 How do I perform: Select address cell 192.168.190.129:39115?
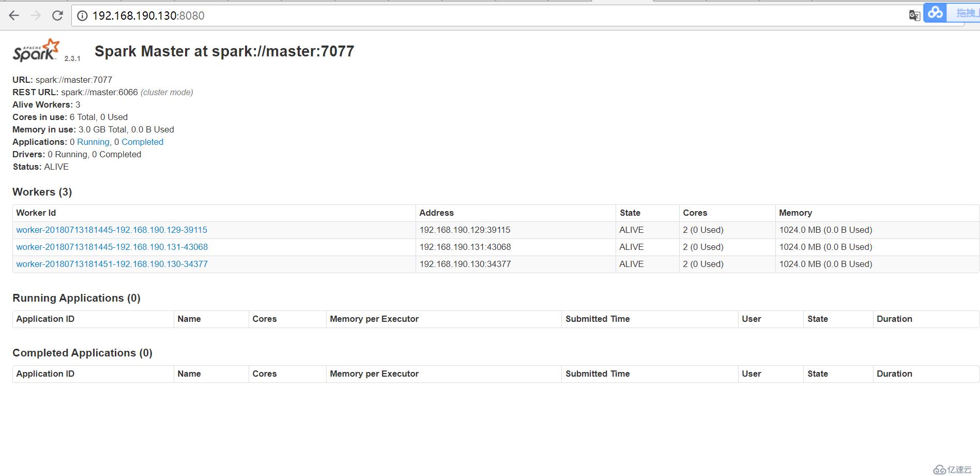click(465, 230)
